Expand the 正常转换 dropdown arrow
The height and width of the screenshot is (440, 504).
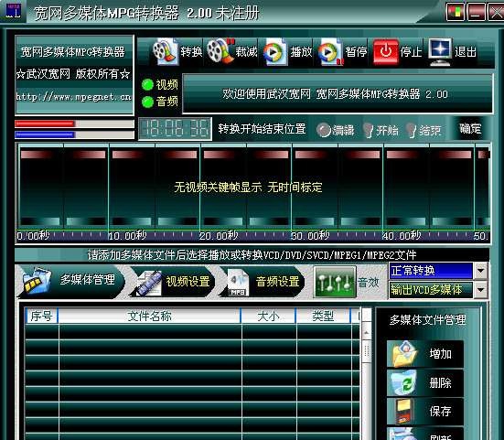pos(480,271)
